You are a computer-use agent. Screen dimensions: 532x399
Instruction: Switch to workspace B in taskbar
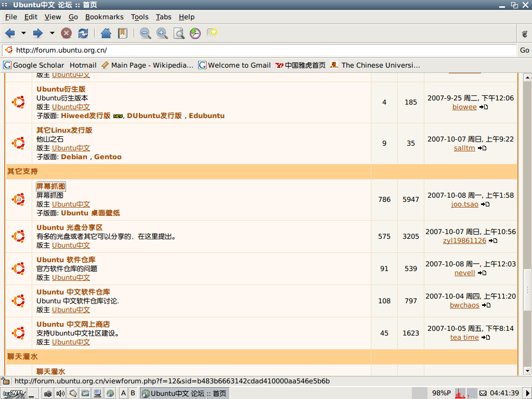click(133, 394)
